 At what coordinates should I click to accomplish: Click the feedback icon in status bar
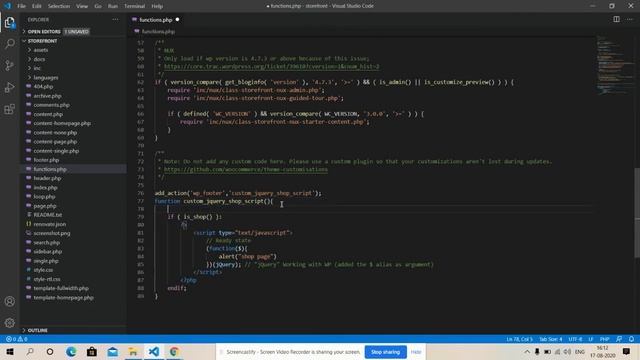pyautogui.click(x=619, y=339)
